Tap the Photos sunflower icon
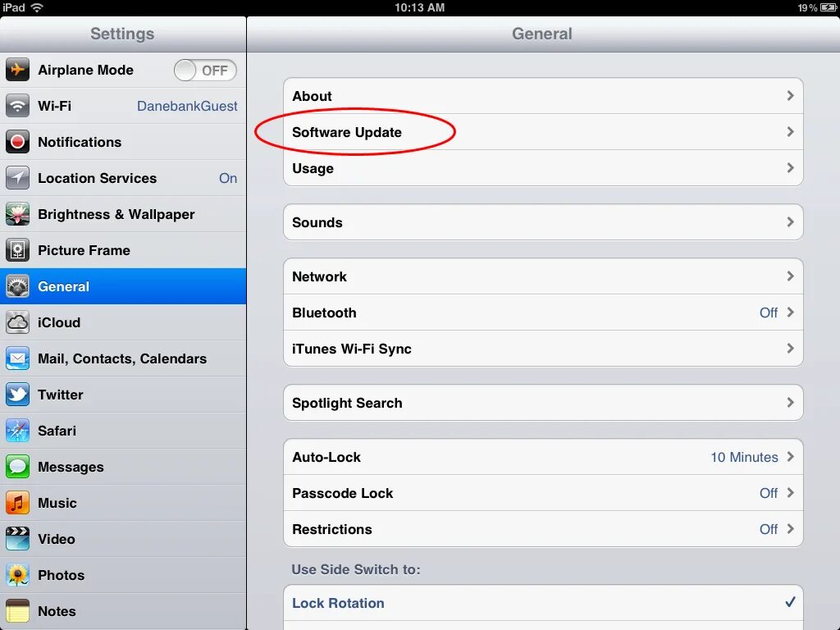This screenshot has width=840, height=630. tap(17, 575)
